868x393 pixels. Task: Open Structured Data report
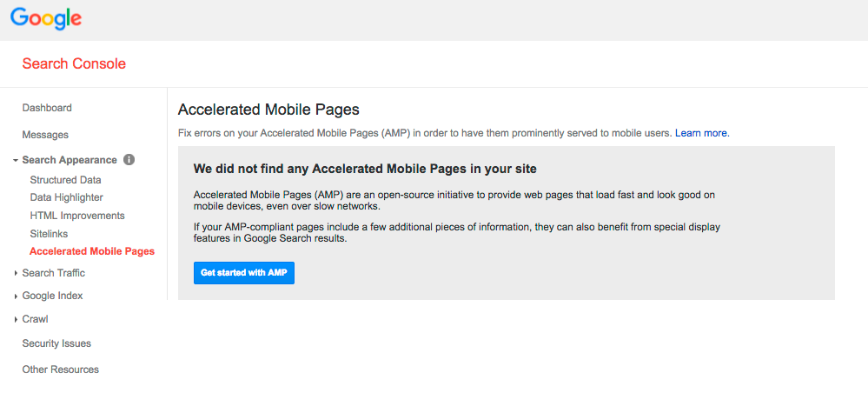click(66, 180)
